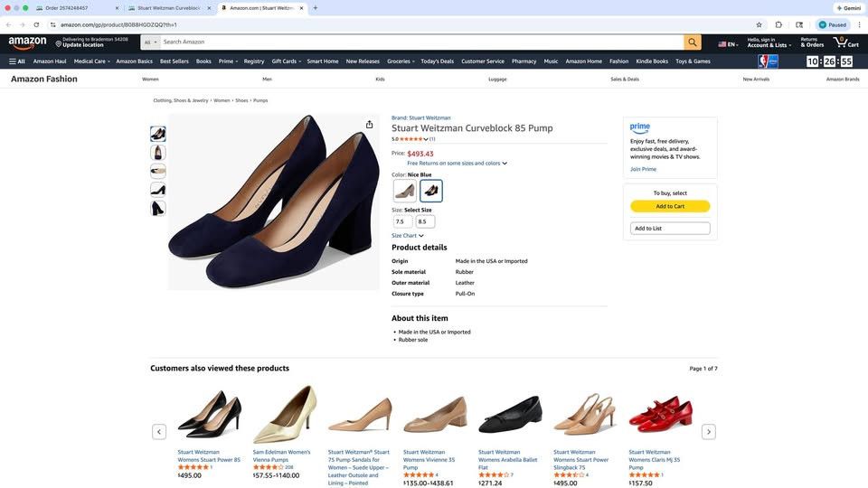868x488 pixels.
Task: Open Sam Edelman Women's Vienna Pumps
Action: click(x=282, y=455)
